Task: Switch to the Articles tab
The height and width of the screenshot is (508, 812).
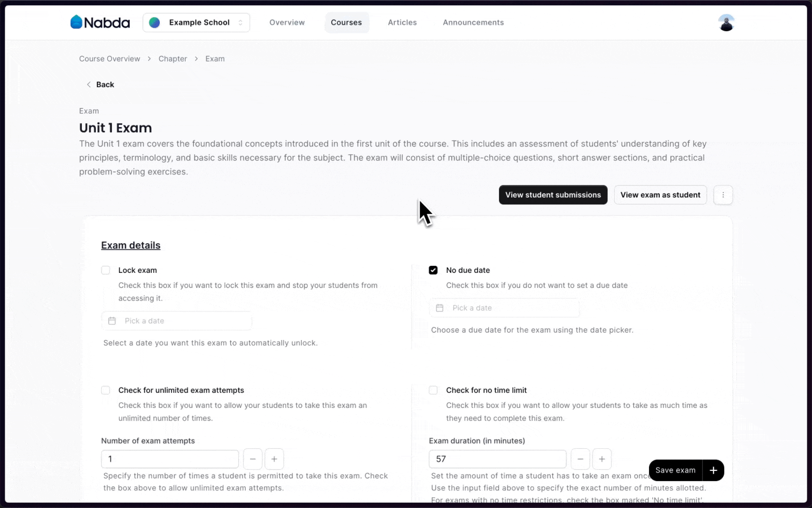Action: click(x=402, y=23)
